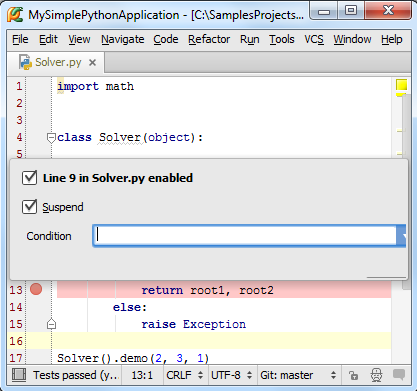
Task: Close the Solver.py editor tab
Action: click(x=93, y=62)
